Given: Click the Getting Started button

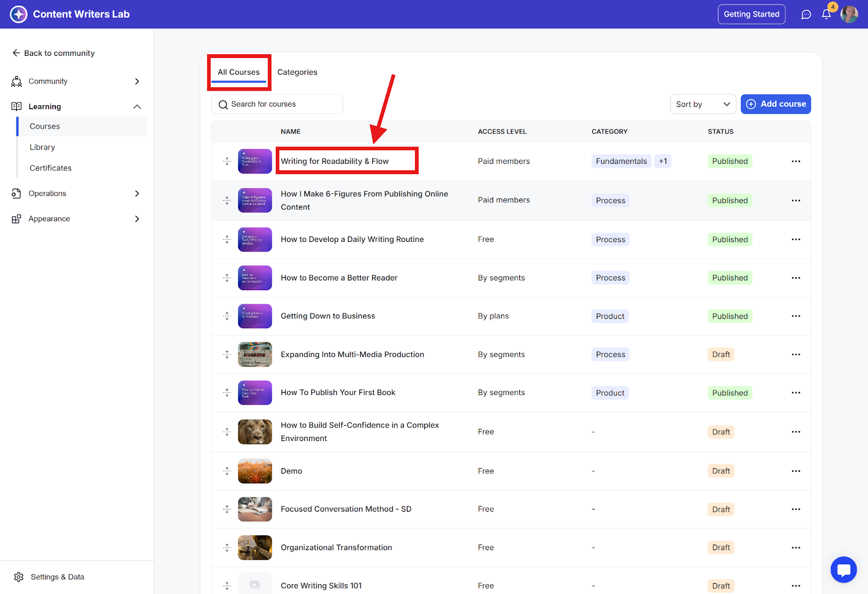Looking at the screenshot, I should point(751,14).
